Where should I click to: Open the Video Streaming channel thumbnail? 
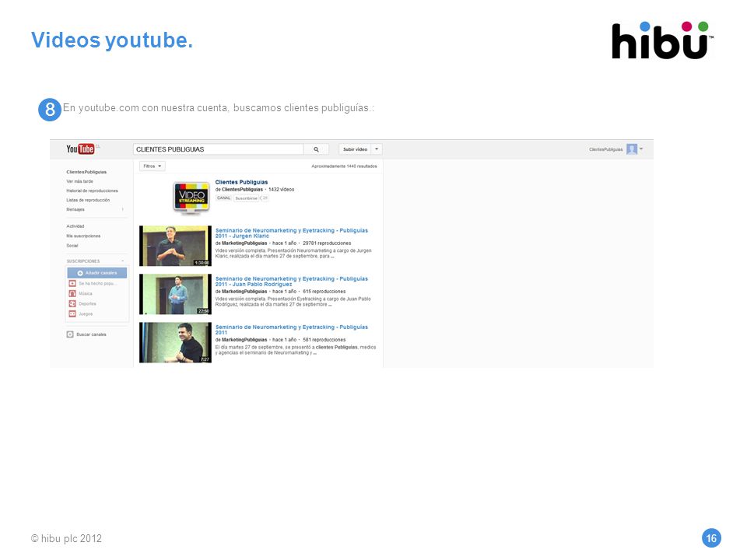(x=191, y=197)
